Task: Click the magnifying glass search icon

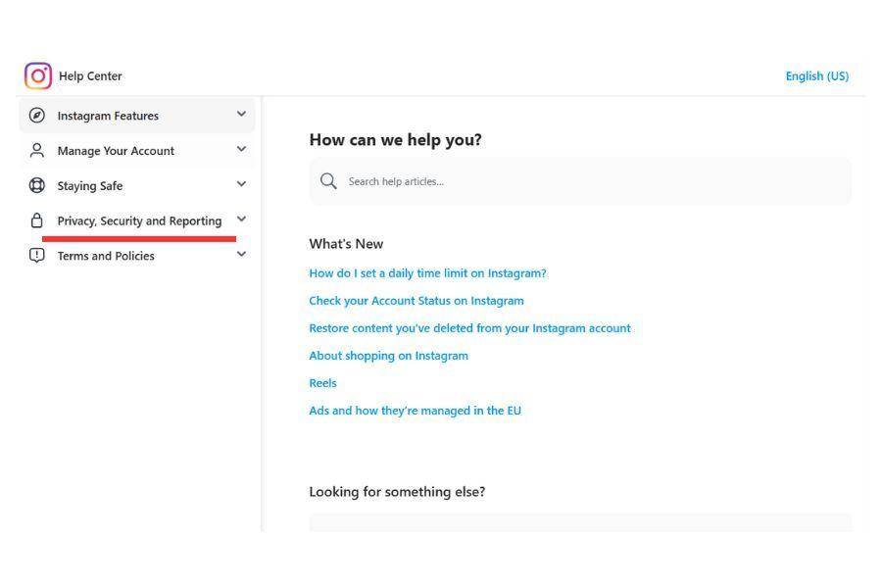Action: point(328,181)
